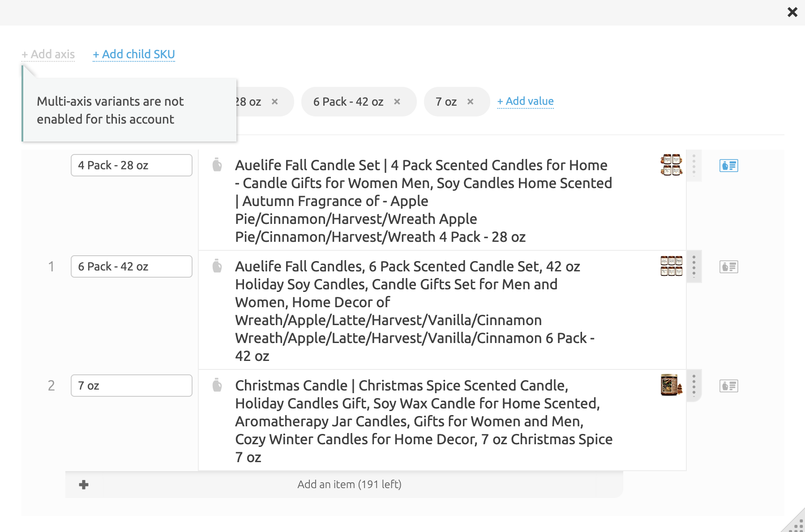Click the Add child SKU link

[x=134, y=54]
